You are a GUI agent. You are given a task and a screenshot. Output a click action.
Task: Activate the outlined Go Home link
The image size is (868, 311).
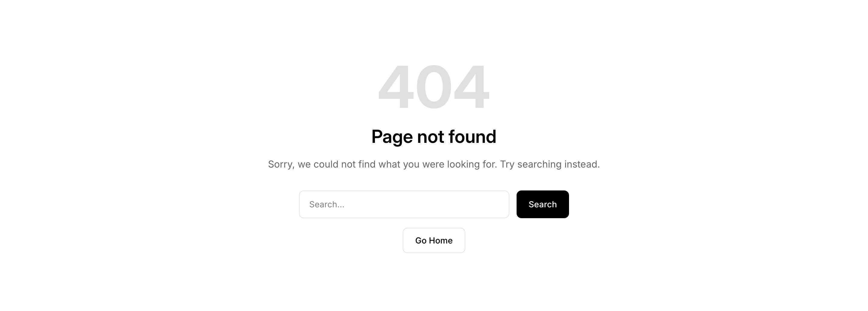pyautogui.click(x=434, y=240)
